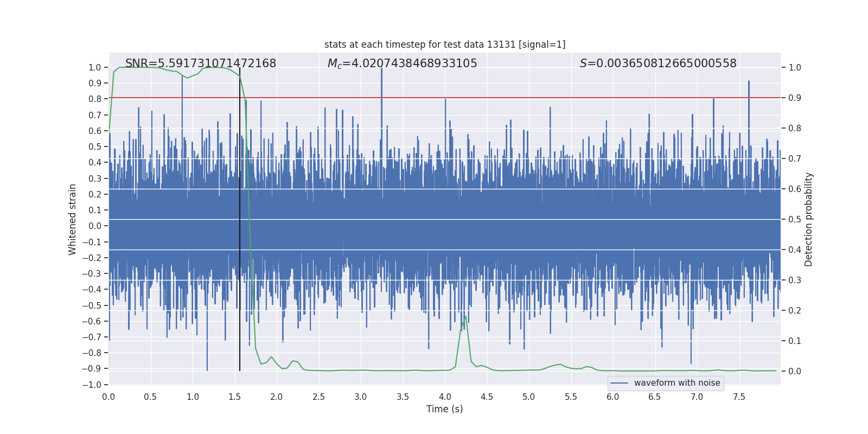Click the plot title for test data 13131

(445, 44)
